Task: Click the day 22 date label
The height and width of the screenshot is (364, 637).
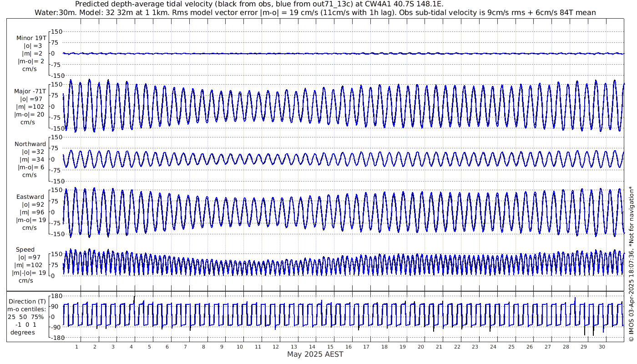Action: click(x=457, y=347)
